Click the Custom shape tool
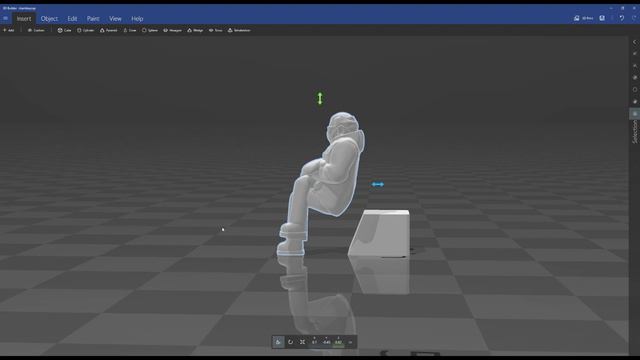This screenshot has height=360, width=640. pyautogui.click(x=36, y=30)
